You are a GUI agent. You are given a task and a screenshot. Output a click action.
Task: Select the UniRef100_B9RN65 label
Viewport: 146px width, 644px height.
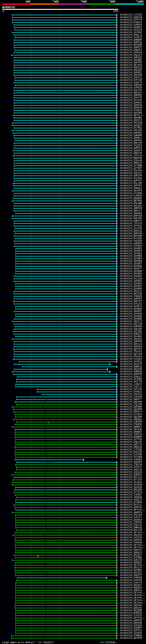pos(131,40)
